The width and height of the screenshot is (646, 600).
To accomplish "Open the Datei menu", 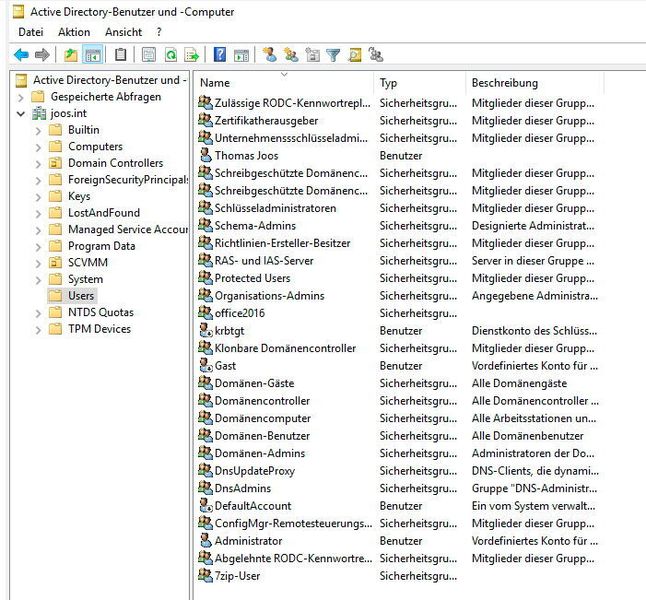I will coord(31,32).
